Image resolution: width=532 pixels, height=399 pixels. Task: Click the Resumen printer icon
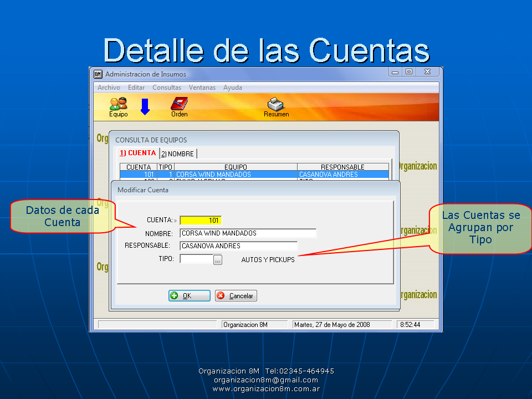pyautogui.click(x=276, y=106)
